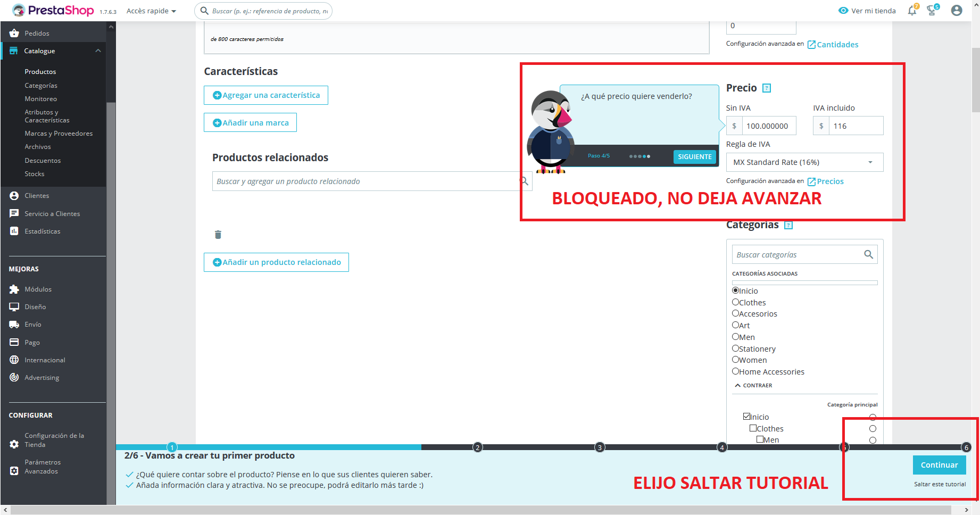The width and height of the screenshot is (980, 515).
Task: Select the Men category radio button
Action: pyautogui.click(x=735, y=337)
